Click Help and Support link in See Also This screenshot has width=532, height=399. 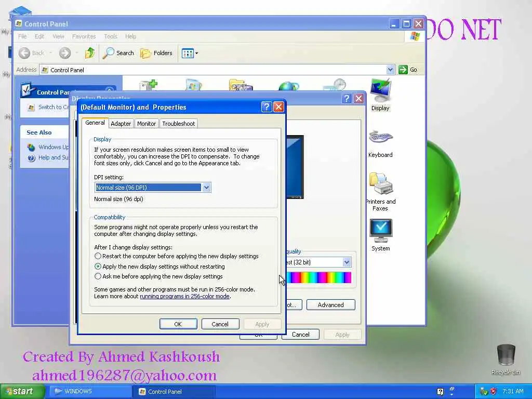click(49, 157)
